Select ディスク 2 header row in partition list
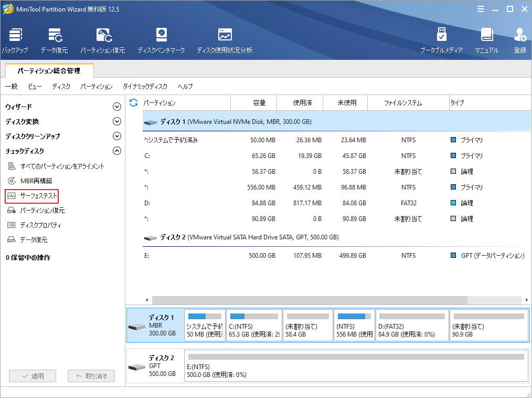Screen dimensions: 532x398 (x=337, y=237)
